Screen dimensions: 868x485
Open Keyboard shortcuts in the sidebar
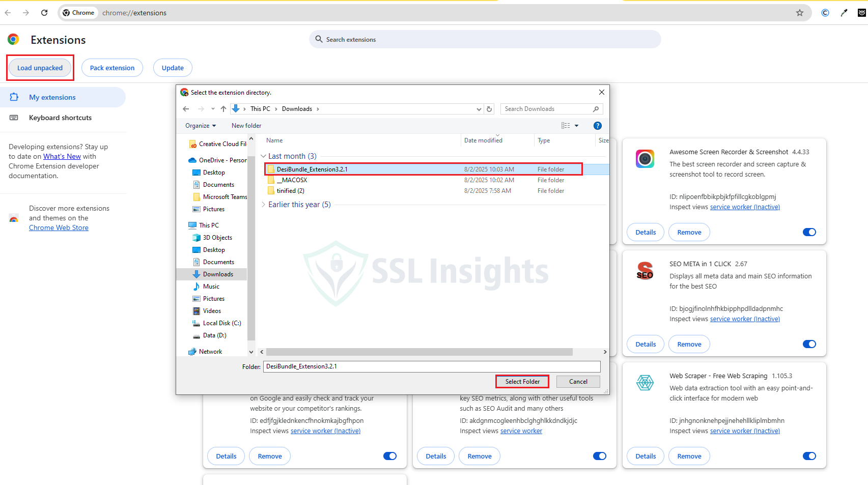click(60, 118)
